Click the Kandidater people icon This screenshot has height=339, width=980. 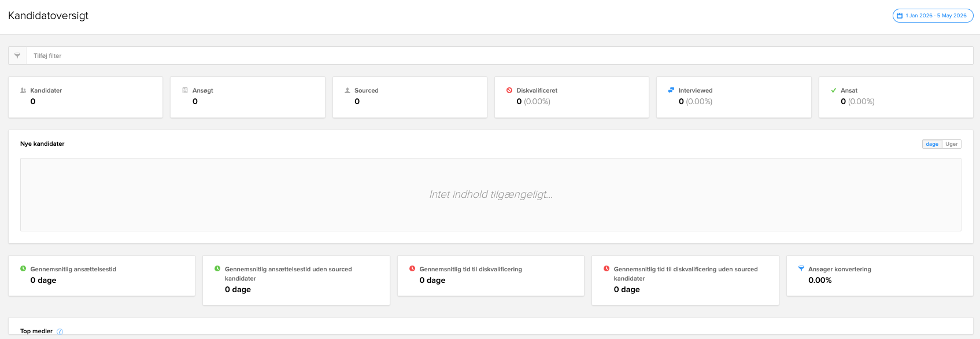tap(23, 90)
